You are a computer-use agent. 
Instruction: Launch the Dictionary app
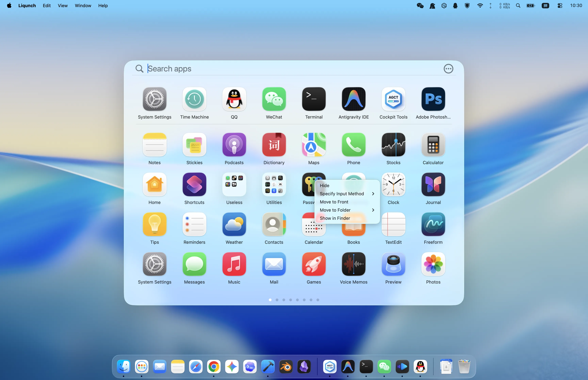(274, 145)
